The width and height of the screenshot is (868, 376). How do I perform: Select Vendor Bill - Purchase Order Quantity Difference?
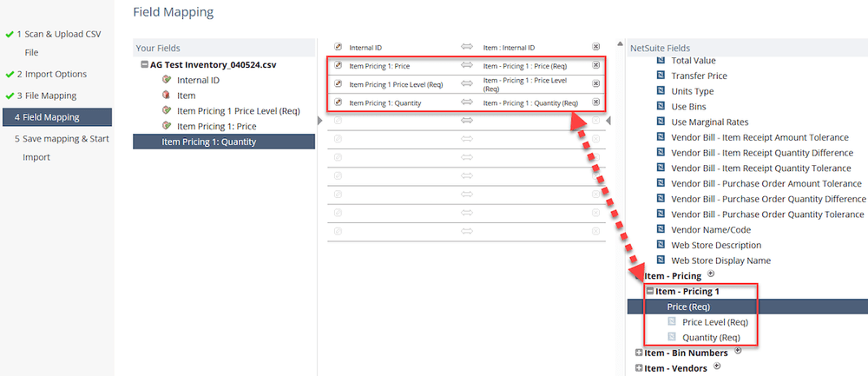tap(768, 199)
